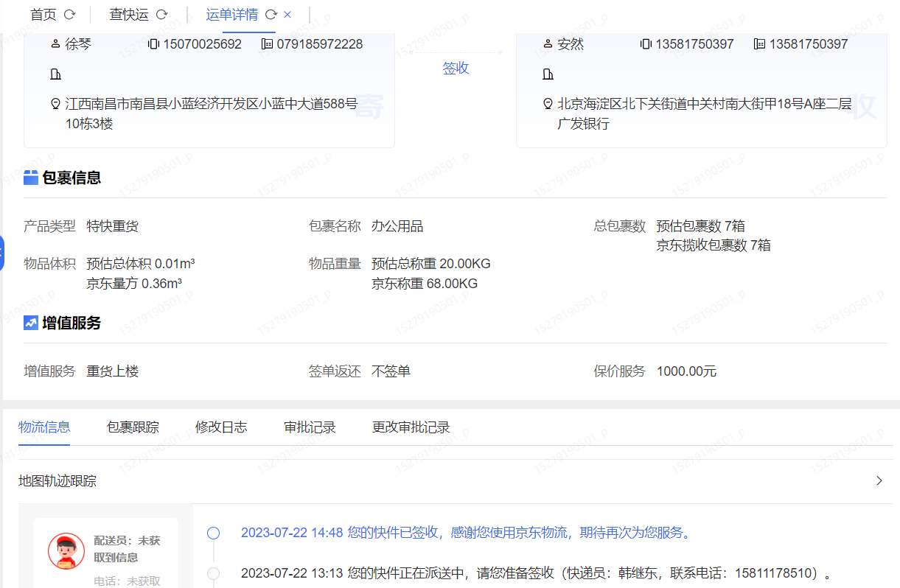Click the mobile phone icon next to 15070025692
Viewport: 900px width, 588px height.
[153, 44]
